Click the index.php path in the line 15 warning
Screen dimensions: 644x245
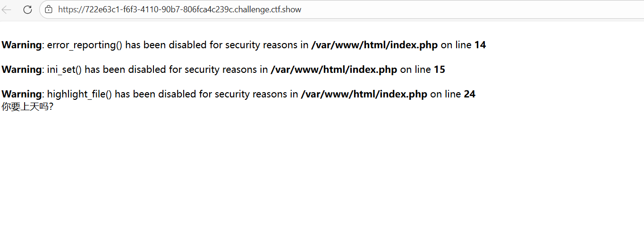click(334, 70)
